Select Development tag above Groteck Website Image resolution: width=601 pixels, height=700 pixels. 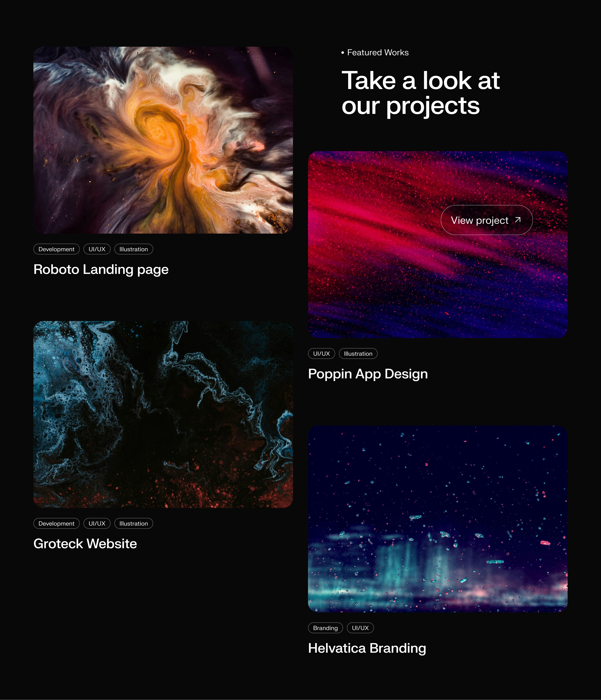pyautogui.click(x=56, y=523)
